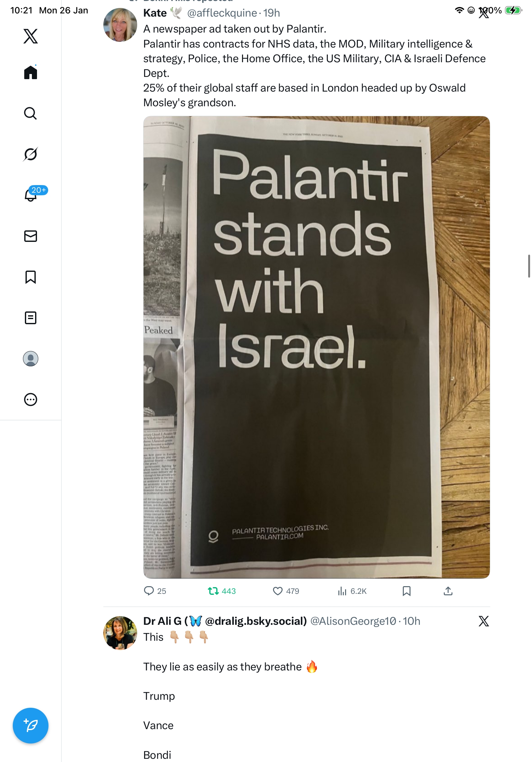Bookmark Kate's Palantir post
The width and height of the screenshot is (532, 762).
point(406,591)
